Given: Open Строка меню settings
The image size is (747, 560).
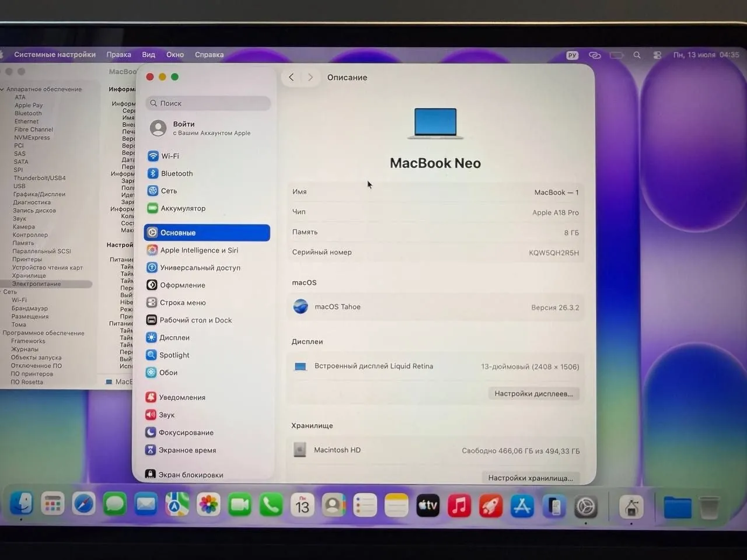Looking at the screenshot, I should coord(207,303).
